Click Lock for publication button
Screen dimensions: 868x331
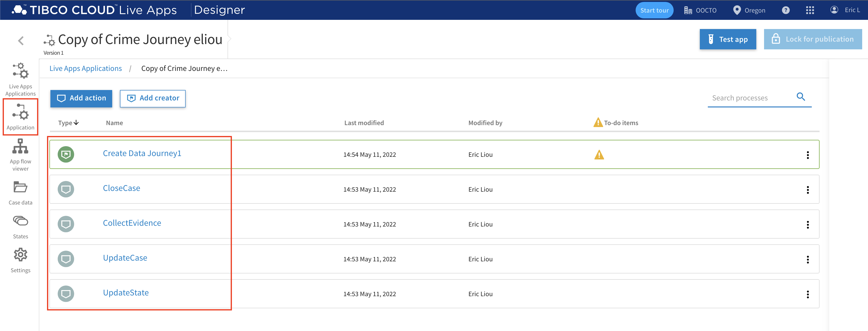pos(813,39)
